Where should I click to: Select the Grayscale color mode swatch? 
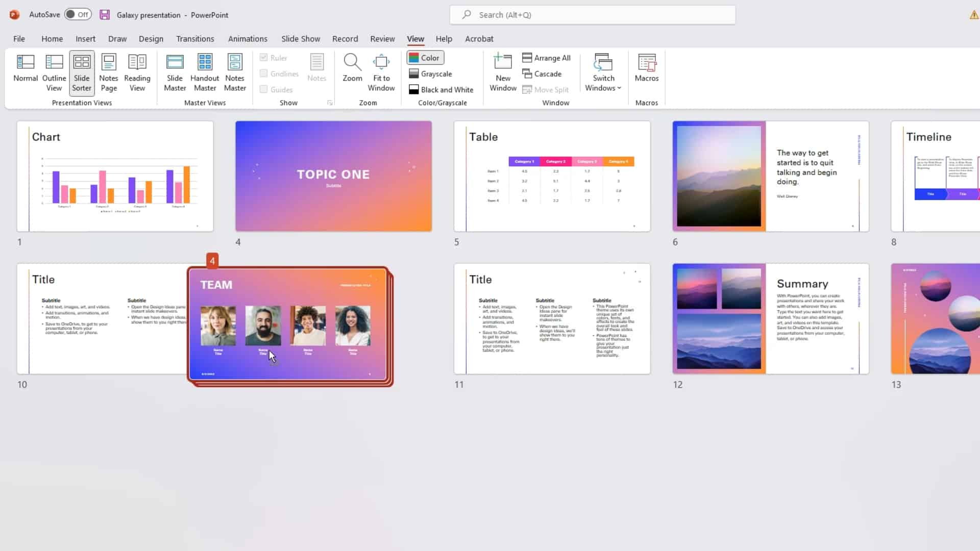430,73
